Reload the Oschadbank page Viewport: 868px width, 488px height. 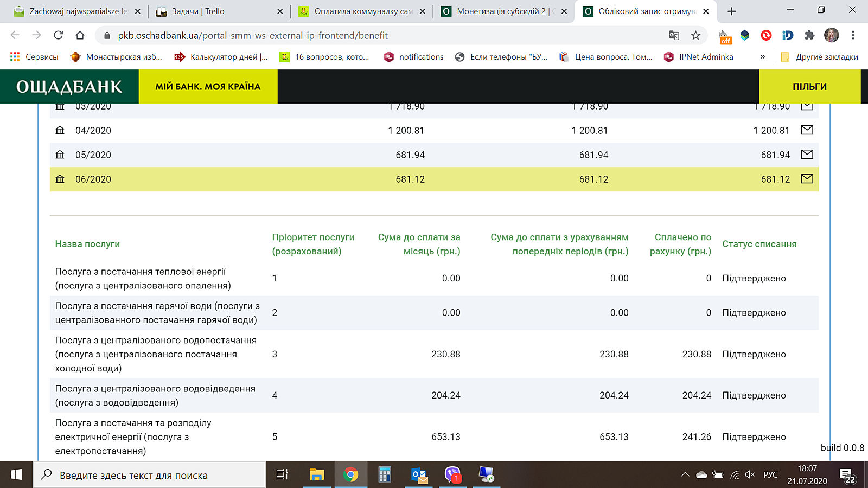coord(59,35)
